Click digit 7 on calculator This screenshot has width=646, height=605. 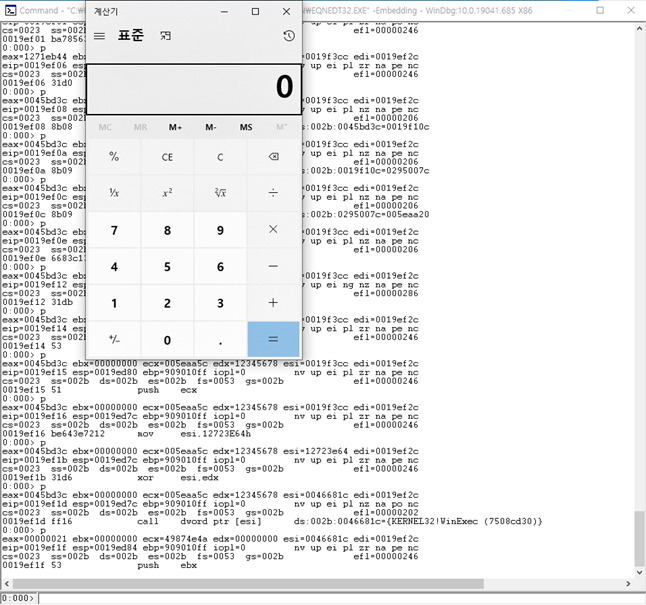[114, 230]
